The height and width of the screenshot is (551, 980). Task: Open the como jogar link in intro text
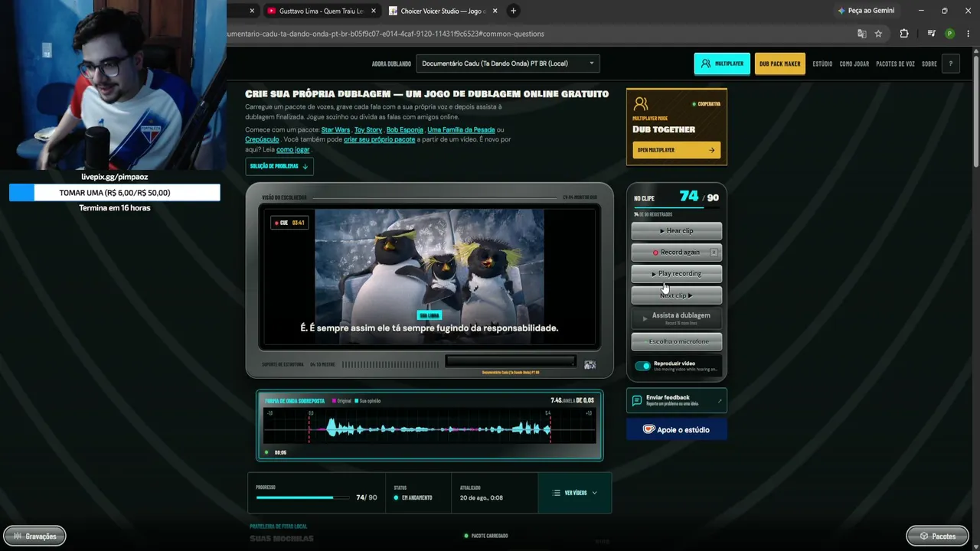pyautogui.click(x=293, y=149)
